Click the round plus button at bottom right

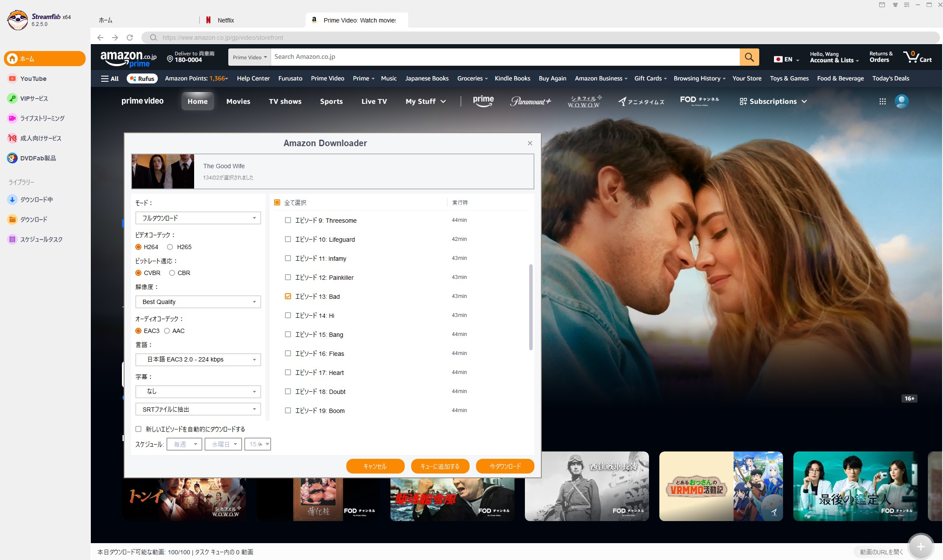click(x=921, y=547)
